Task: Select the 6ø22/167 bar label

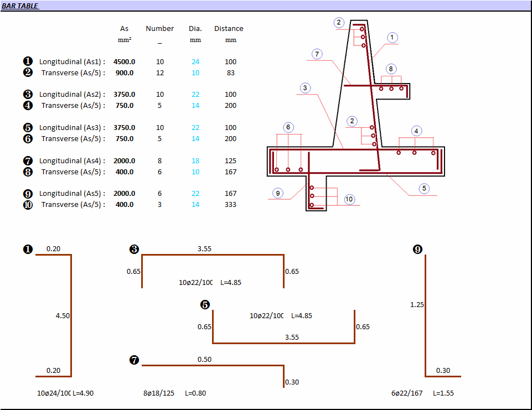Action: pos(407,393)
